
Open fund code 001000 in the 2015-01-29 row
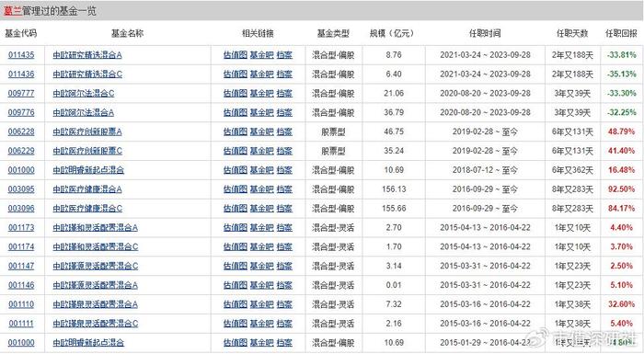(x=21, y=342)
